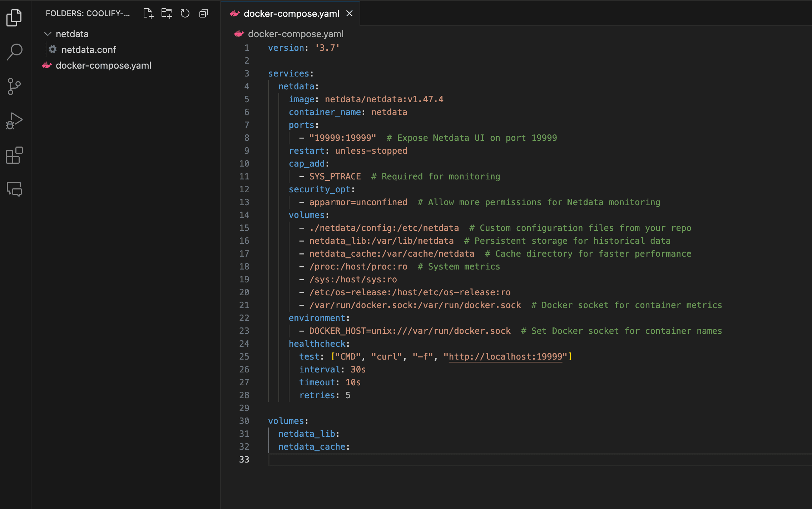Image resolution: width=812 pixels, height=509 pixels.
Task: Click /etc/os-release volume entry on line 20
Action: coord(410,292)
